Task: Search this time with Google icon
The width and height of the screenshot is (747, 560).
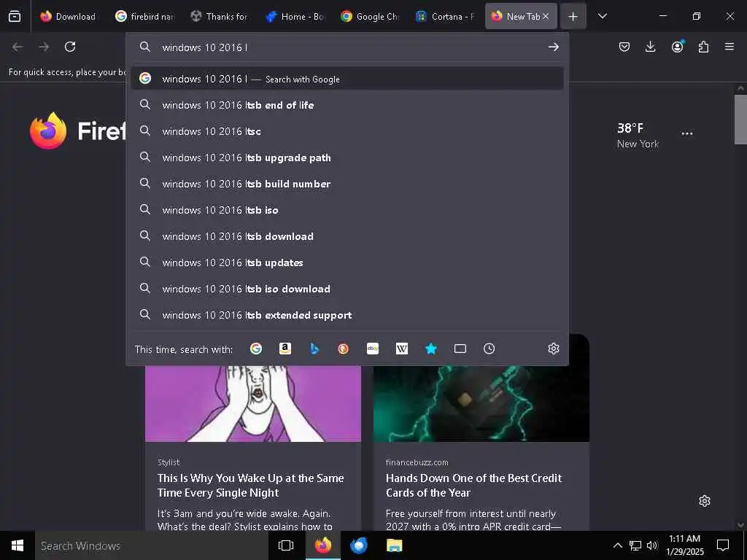Action: click(256, 349)
